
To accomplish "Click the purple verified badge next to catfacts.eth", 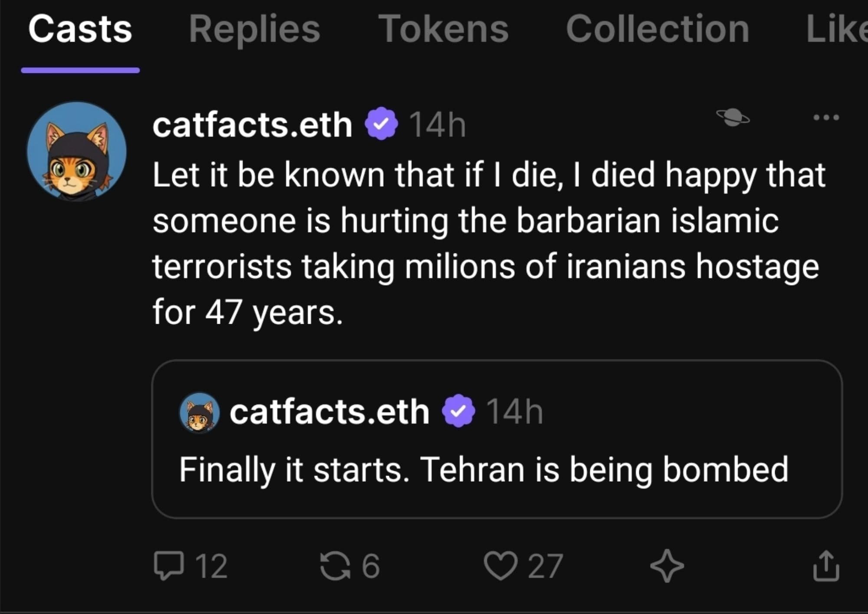I will 381,124.
